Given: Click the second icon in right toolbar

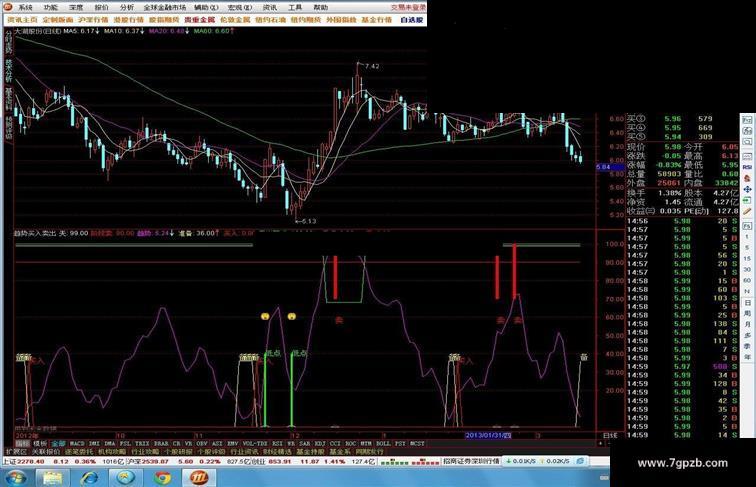Looking at the screenshot, I should coord(747,131).
